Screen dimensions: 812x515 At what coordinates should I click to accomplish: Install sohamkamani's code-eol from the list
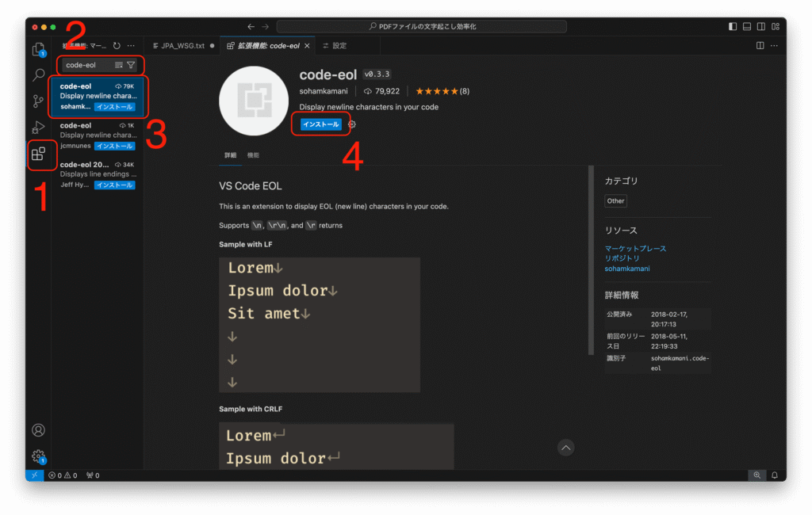(114, 107)
